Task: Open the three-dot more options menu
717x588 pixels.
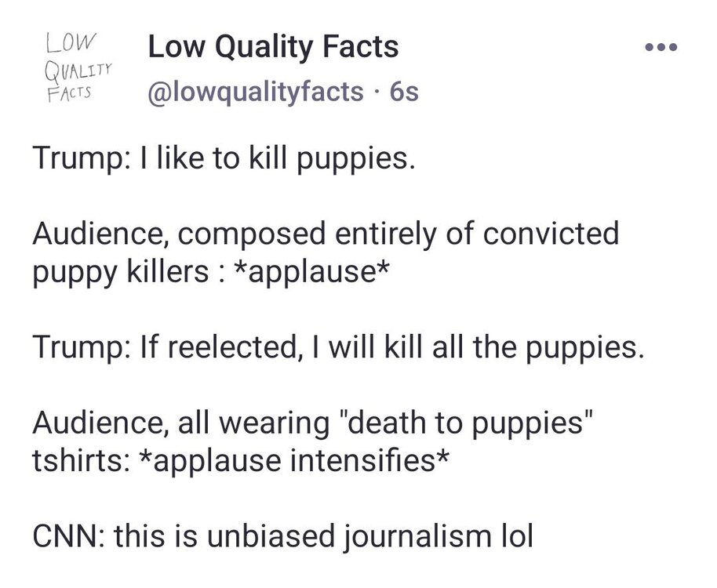Action: pyautogui.click(x=661, y=47)
